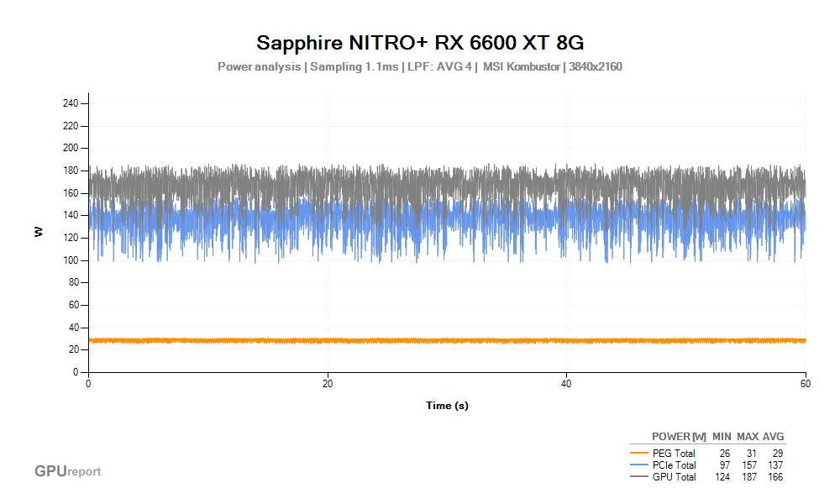Click the blue PCIe Total legend swatch

click(639, 465)
